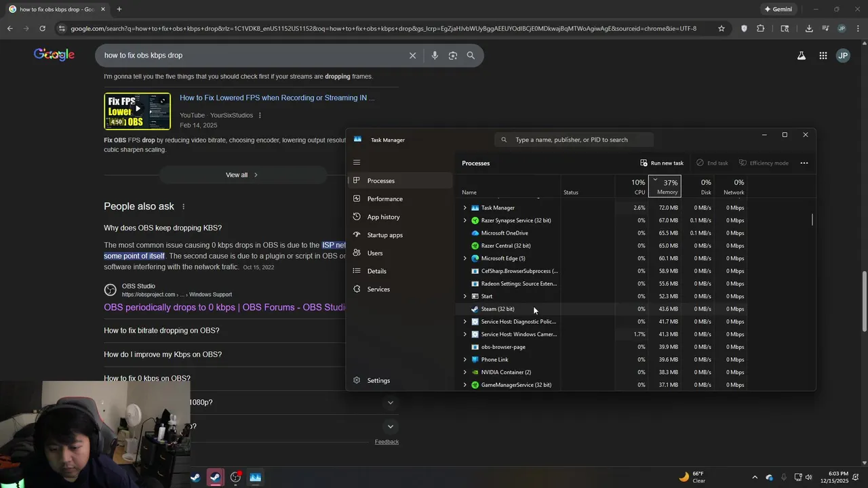Open Chrome downloads
This screenshot has height=488, width=868.
[809, 28]
